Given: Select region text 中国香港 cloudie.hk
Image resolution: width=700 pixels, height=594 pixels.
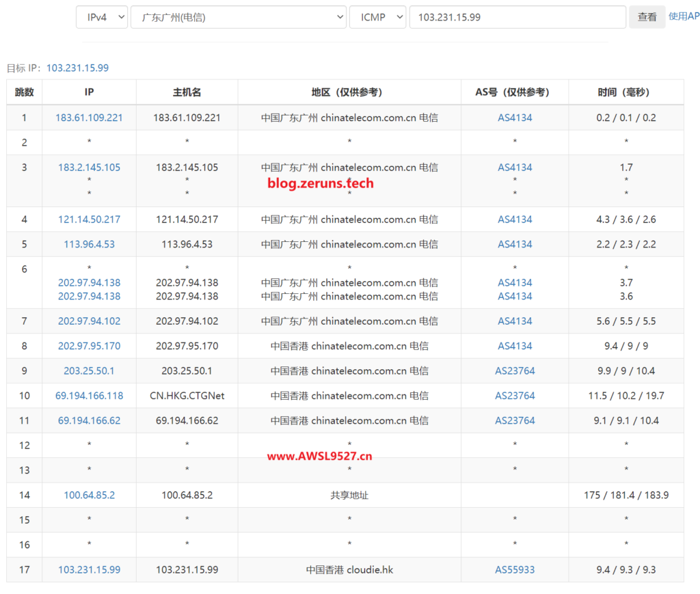Looking at the screenshot, I should (x=349, y=570).
